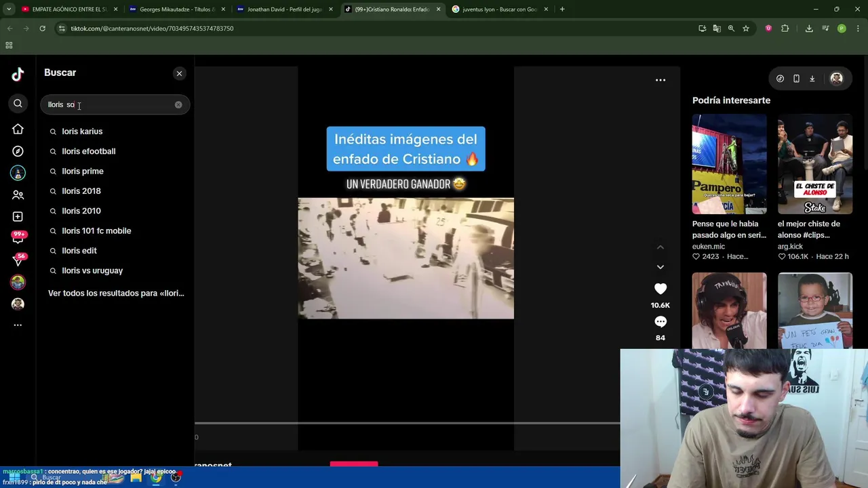Click the address bar URL
Screen dimensions: 868x488
click(152, 28)
